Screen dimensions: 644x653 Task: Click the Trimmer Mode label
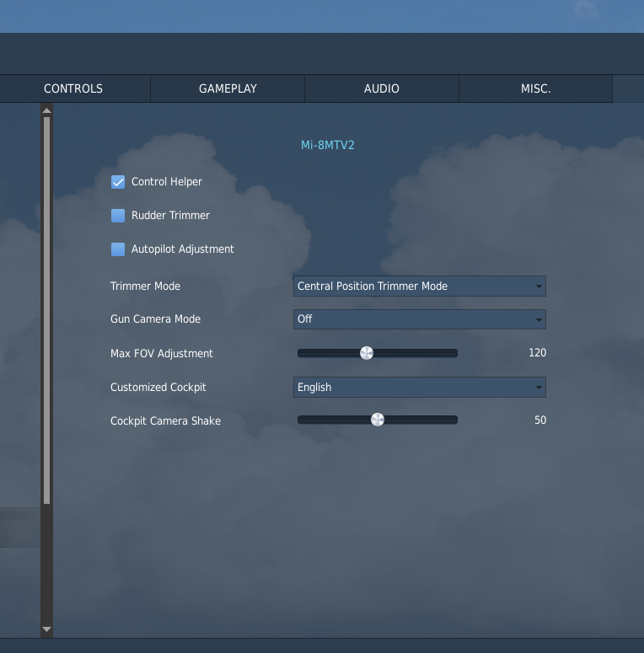point(145,286)
